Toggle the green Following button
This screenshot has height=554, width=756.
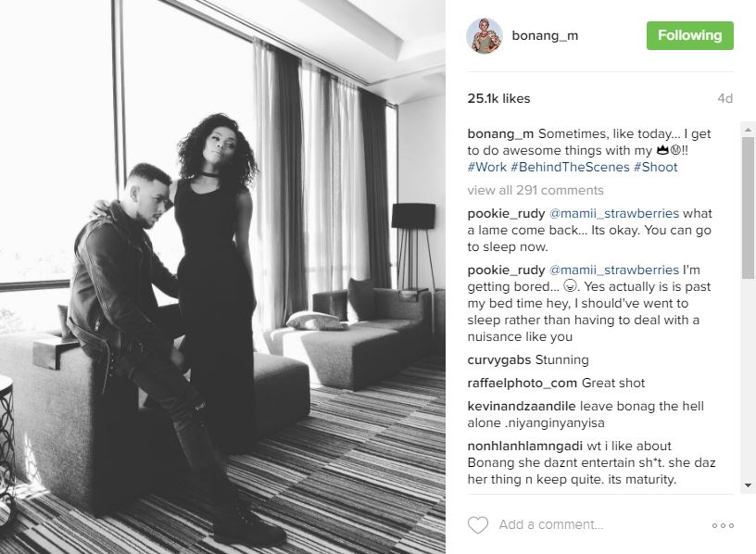pos(690,36)
